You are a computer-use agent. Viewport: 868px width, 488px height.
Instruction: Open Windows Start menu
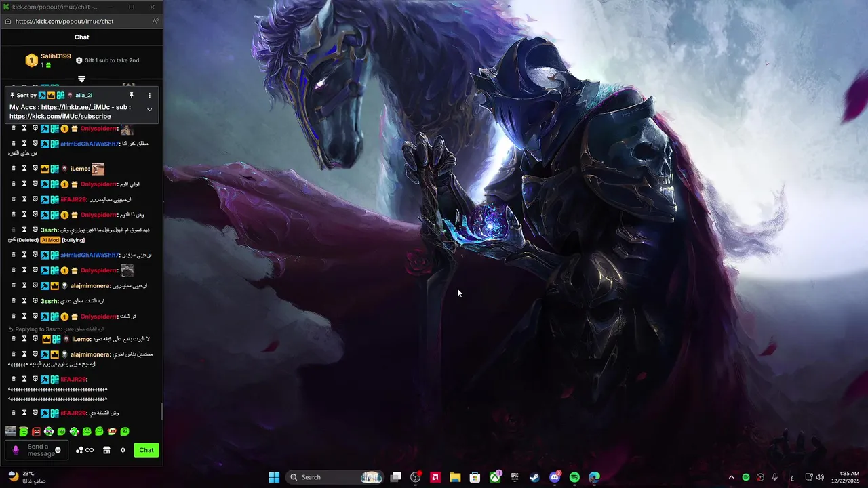[274, 477]
